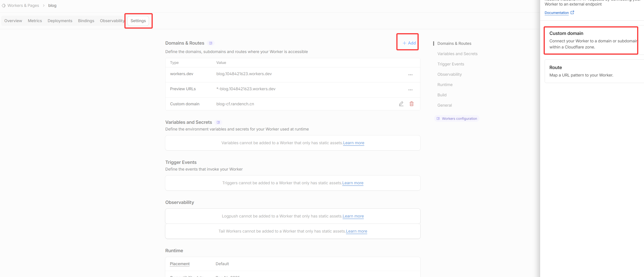
Task: Open three-dot menu for Preview URLs row
Action: (x=410, y=90)
